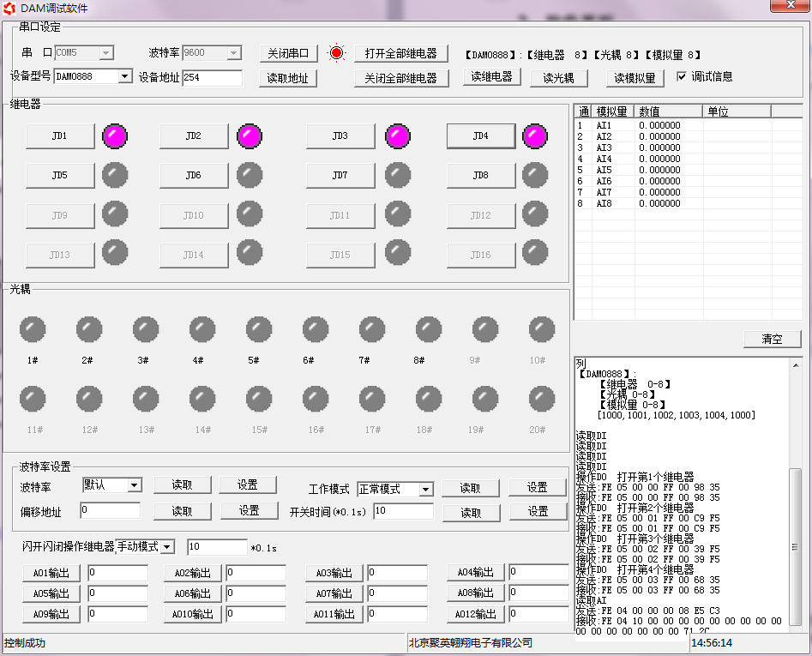This screenshot has height=656, width=812.
Task: Click the 设备地址 input field
Action: (213, 78)
